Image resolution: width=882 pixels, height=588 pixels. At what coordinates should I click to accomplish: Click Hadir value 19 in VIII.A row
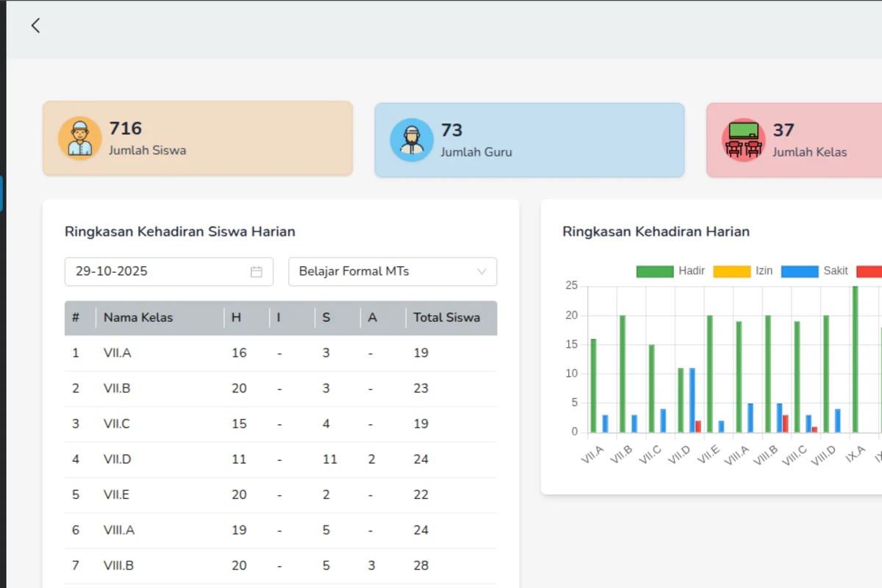coord(239,530)
